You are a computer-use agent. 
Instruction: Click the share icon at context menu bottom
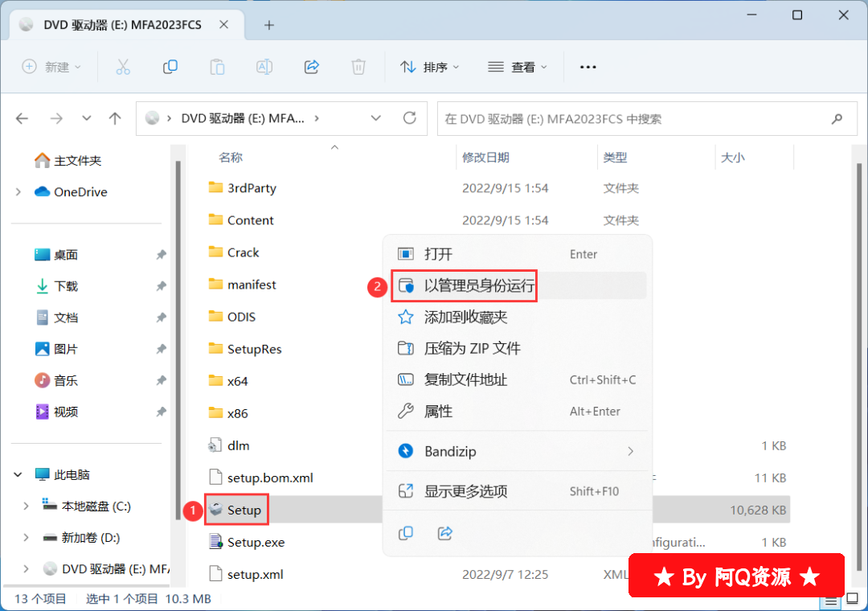445,533
